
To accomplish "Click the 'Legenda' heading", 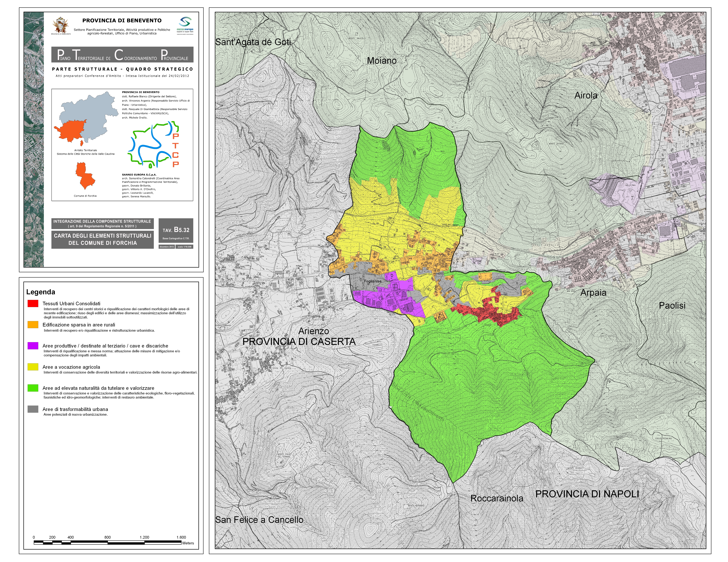I will (41, 292).
